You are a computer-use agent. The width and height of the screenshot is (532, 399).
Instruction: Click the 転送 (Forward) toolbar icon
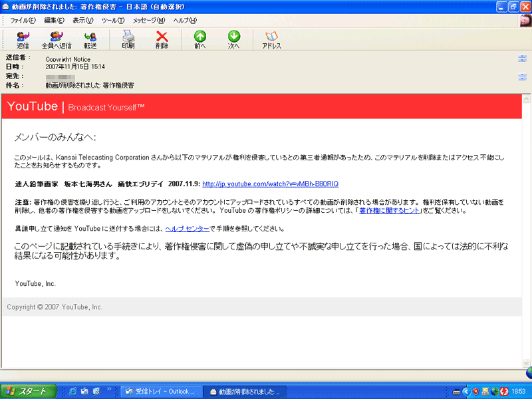pos(90,40)
